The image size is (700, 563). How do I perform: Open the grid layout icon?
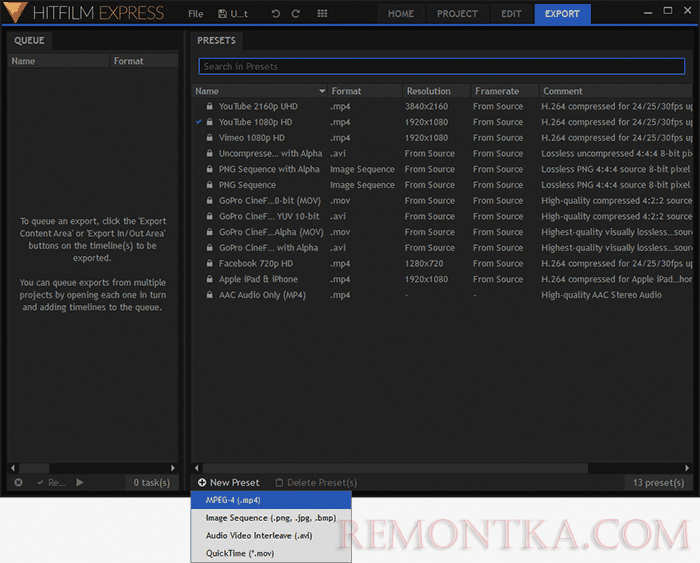click(322, 14)
